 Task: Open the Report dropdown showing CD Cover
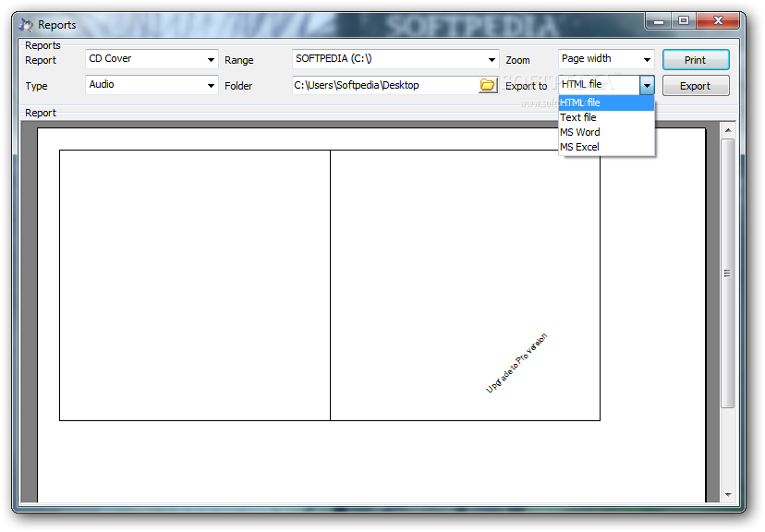pos(152,59)
